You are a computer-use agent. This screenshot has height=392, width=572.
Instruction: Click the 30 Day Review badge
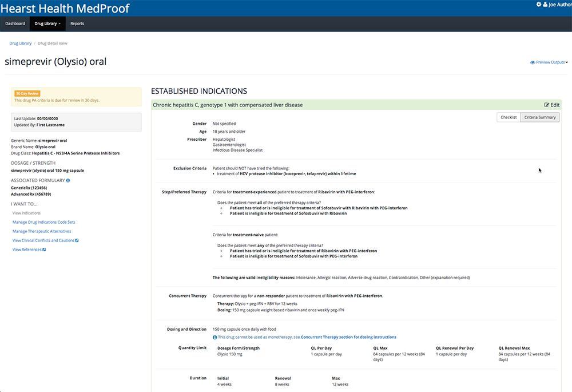click(x=27, y=93)
